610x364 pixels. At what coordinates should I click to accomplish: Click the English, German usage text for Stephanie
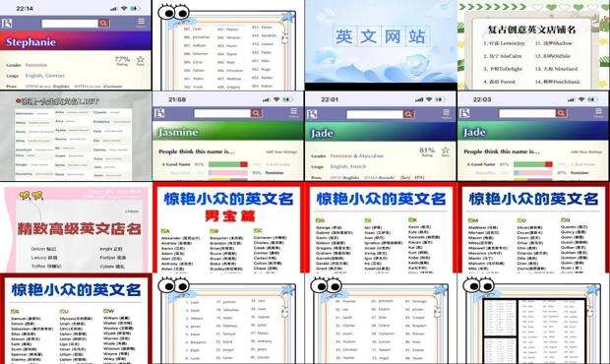(x=44, y=76)
